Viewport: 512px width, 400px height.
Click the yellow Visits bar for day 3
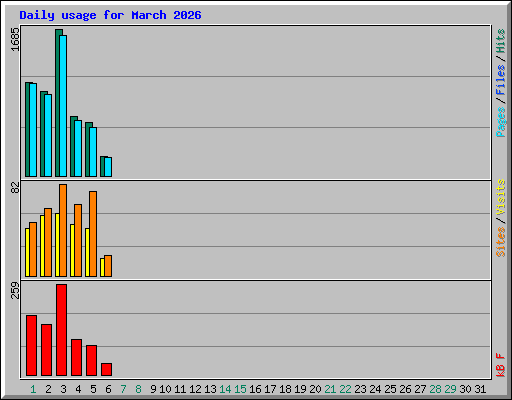[57, 245]
